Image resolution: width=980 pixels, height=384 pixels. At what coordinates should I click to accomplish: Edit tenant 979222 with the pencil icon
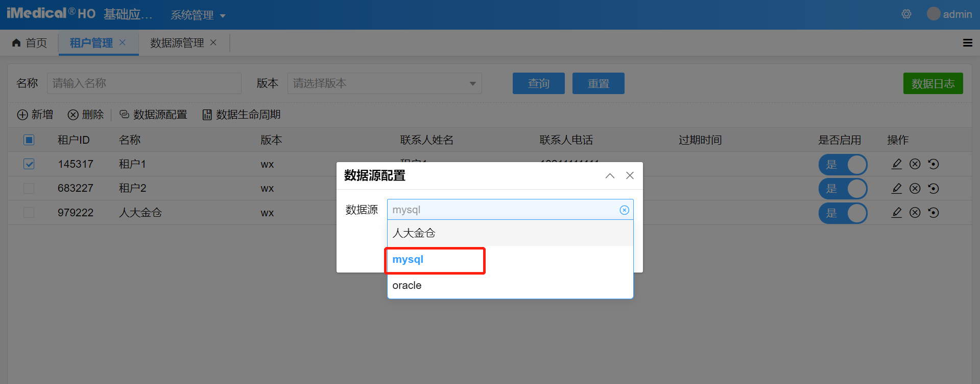click(897, 213)
